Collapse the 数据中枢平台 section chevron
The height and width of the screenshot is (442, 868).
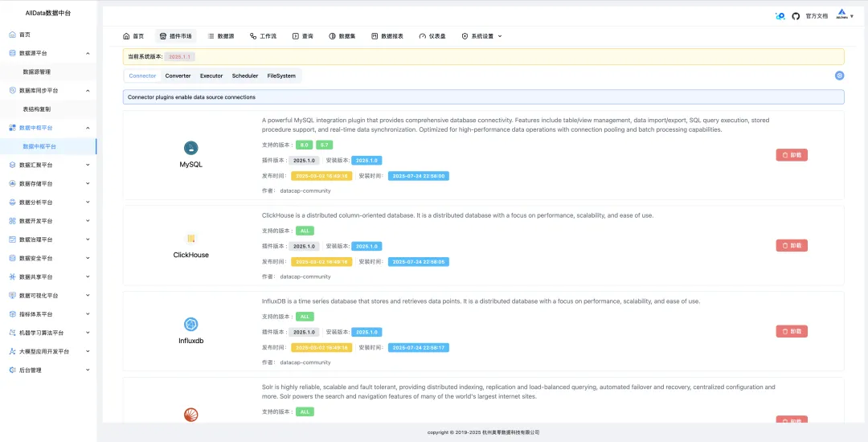(88, 128)
